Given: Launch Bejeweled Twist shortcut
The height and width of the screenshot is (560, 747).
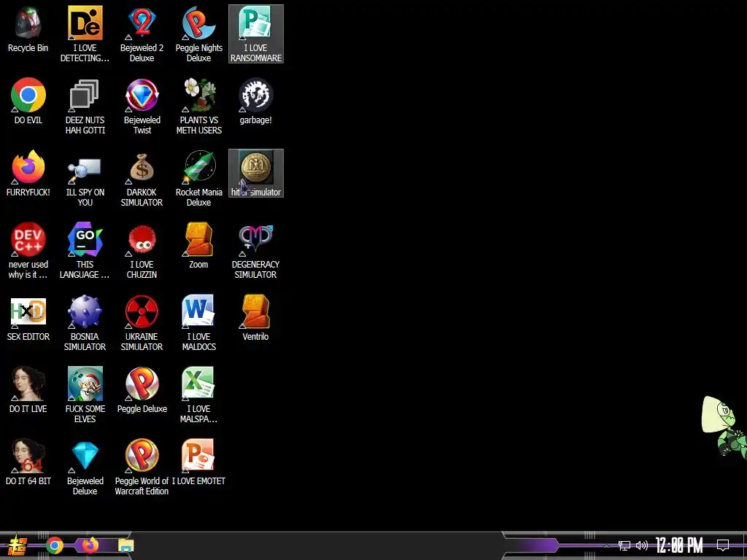Looking at the screenshot, I should 142,106.
